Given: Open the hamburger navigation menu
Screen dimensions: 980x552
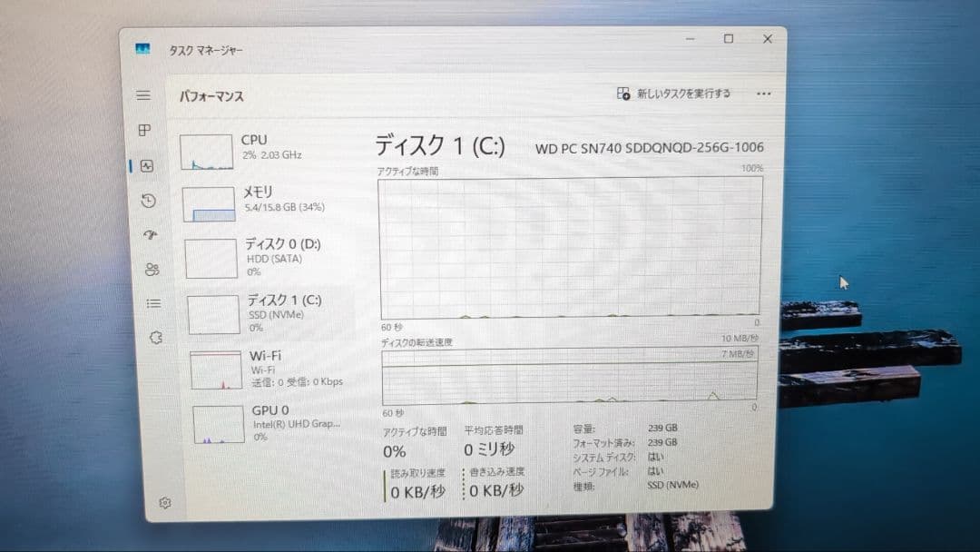Looking at the screenshot, I should (143, 95).
